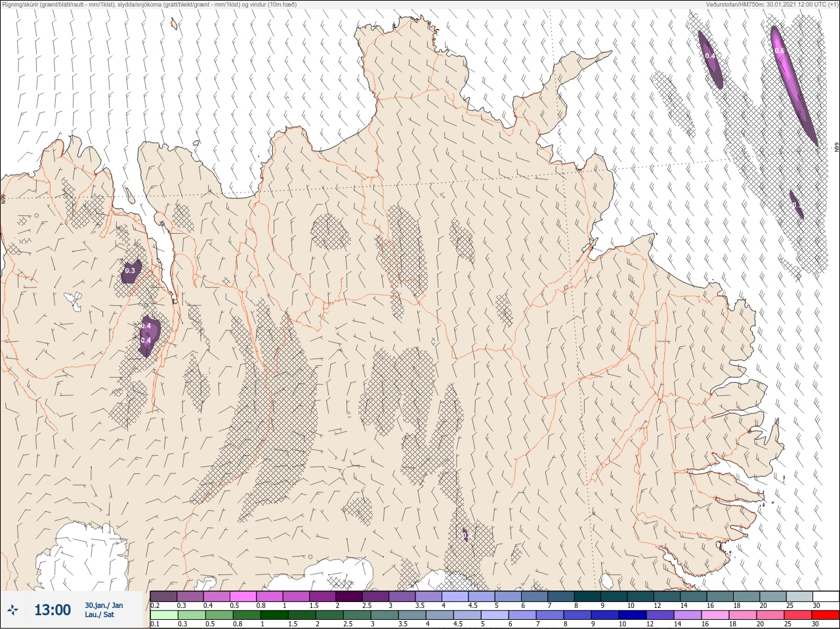840x629 pixels.
Task: Click the N99 label on the left edge
Action: 3,198
